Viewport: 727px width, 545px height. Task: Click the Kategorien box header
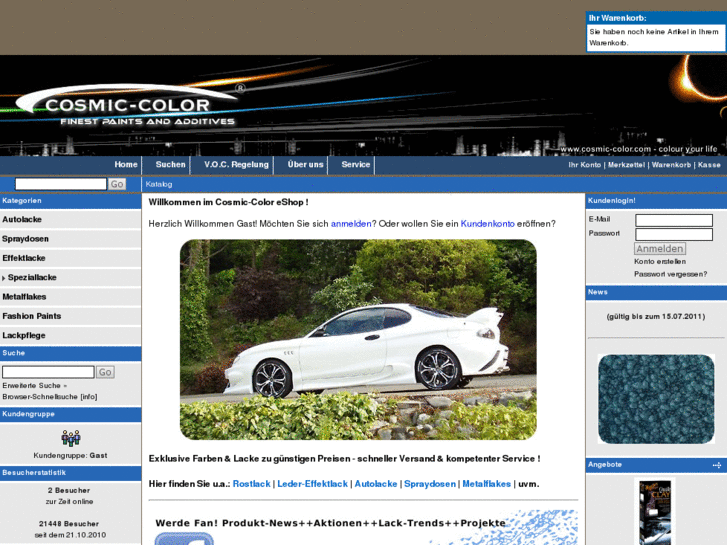[70, 201]
